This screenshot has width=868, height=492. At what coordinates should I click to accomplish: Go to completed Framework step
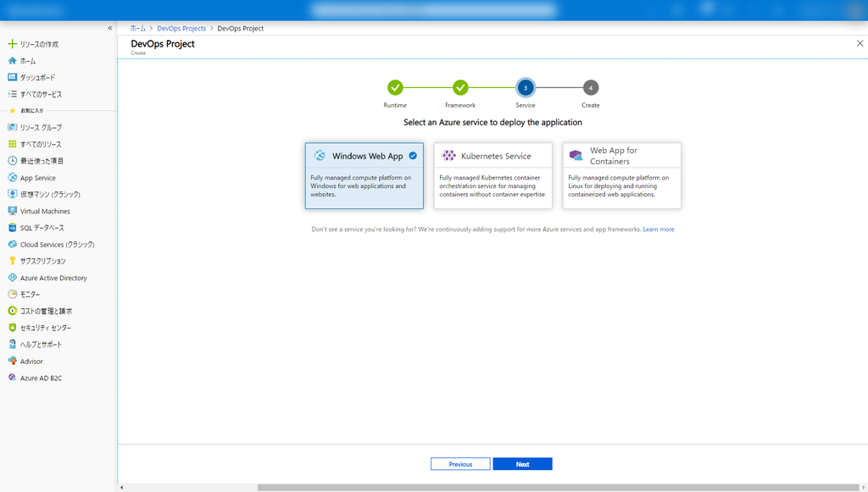pyautogui.click(x=460, y=87)
